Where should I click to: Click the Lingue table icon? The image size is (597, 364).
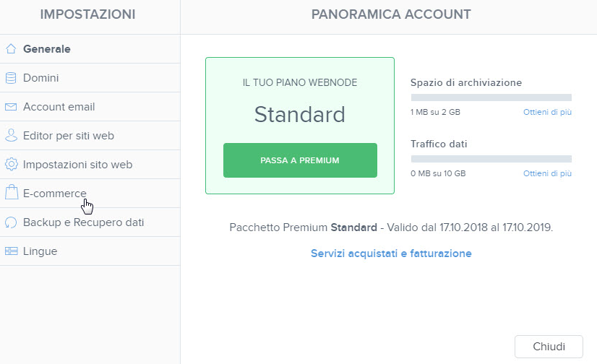11,251
